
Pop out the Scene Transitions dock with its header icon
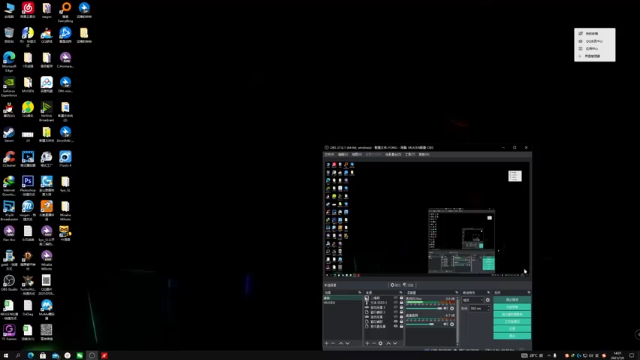click(488, 293)
